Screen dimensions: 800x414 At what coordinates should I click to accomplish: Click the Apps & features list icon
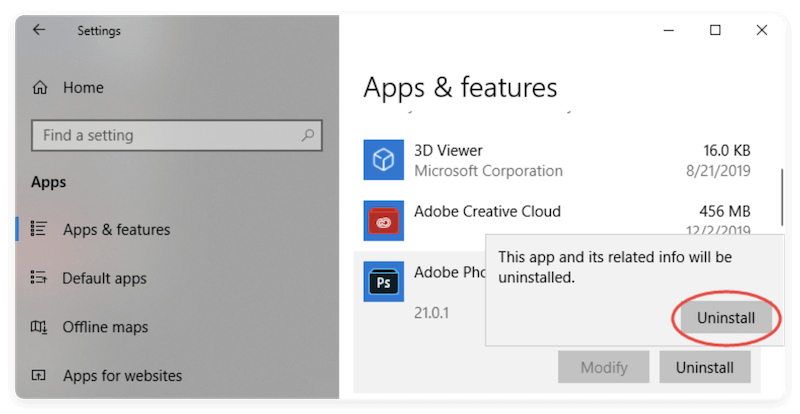click(39, 229)
